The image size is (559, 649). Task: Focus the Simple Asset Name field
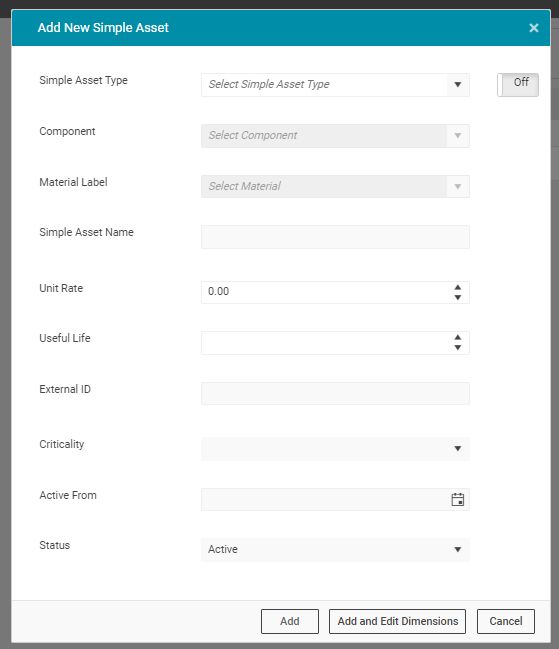point(335,237)
